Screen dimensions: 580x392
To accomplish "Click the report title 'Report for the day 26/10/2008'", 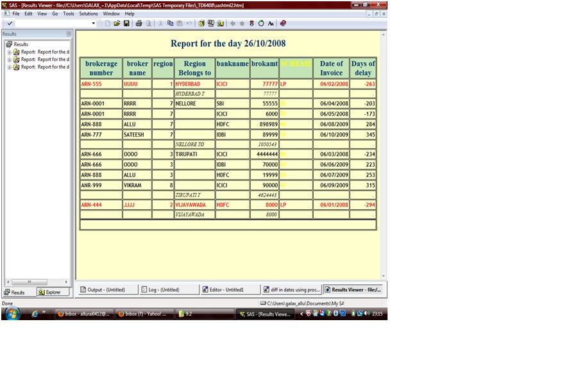I will 228,43.
